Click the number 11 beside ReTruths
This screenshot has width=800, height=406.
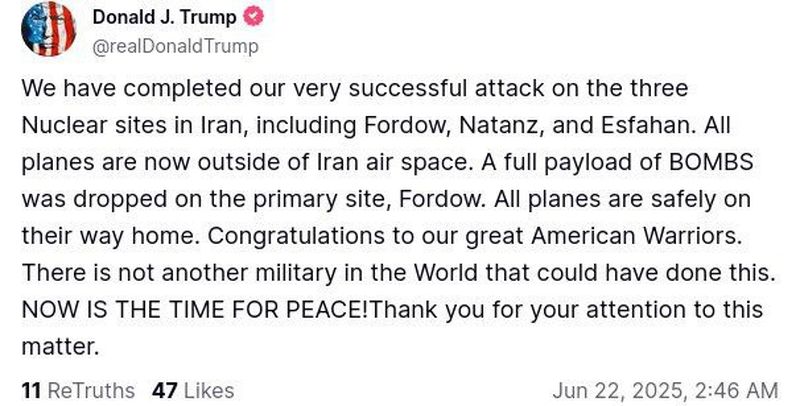32,391
